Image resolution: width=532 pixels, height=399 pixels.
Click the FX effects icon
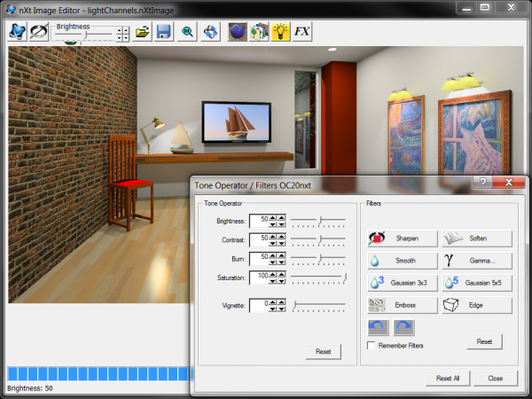(302, 32)
